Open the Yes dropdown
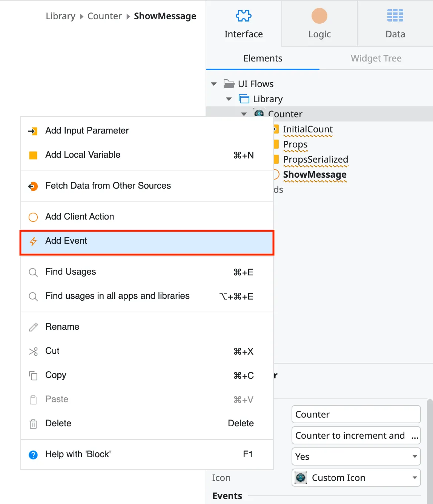The width and height of the screenshot is (433, 504). pos(356,456)
